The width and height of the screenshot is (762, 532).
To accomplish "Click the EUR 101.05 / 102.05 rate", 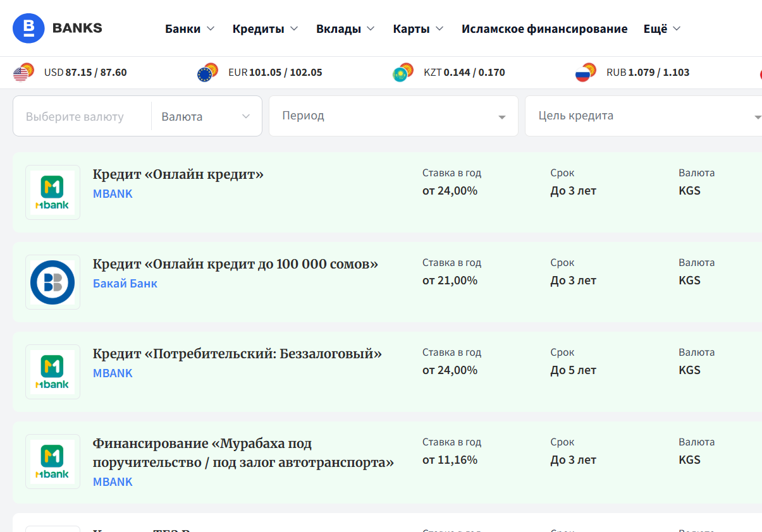I will [x=275, y=73].
